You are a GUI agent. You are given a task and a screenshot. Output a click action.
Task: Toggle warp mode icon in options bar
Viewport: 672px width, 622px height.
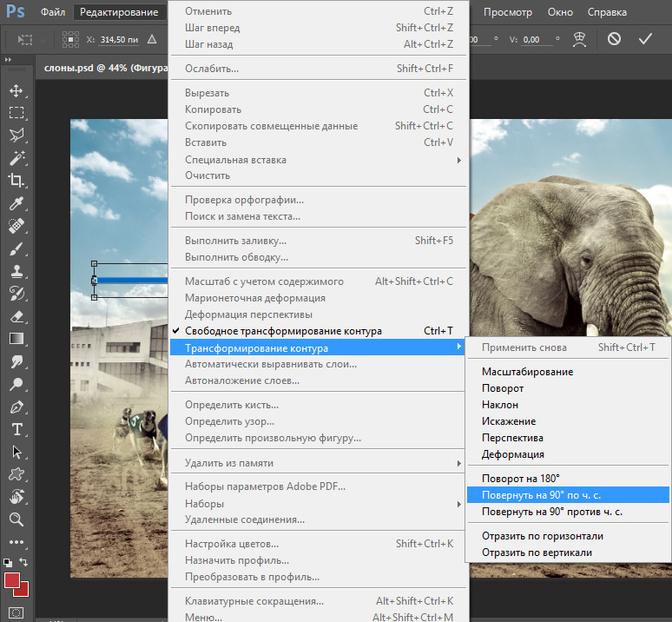coord(581,39)
